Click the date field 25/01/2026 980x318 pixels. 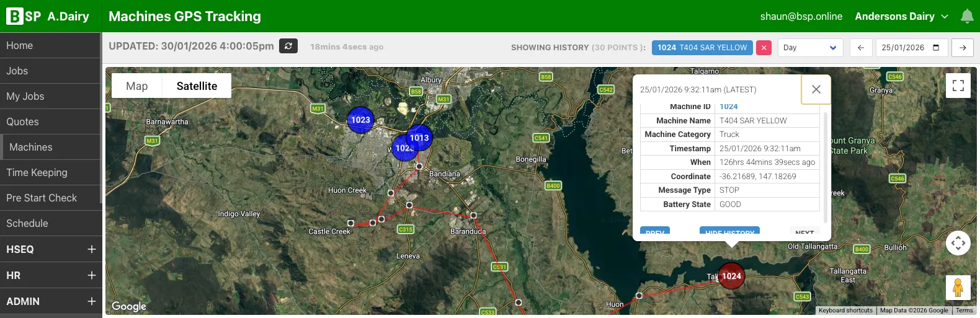click(x=912, y=48)
